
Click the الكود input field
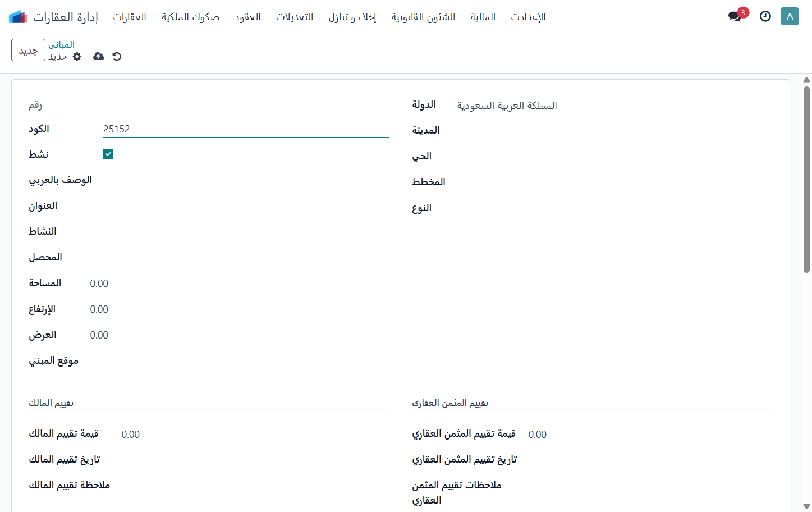click(246, 129)
